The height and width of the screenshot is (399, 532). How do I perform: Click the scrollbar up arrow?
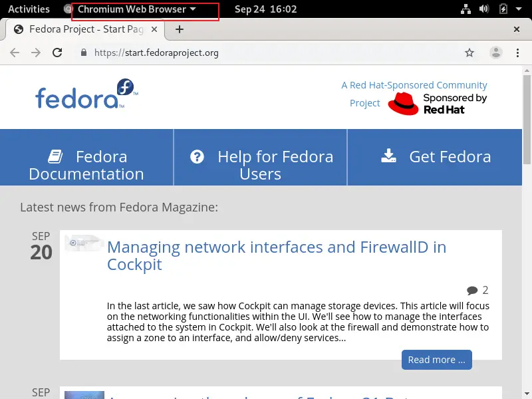[527, 70]
